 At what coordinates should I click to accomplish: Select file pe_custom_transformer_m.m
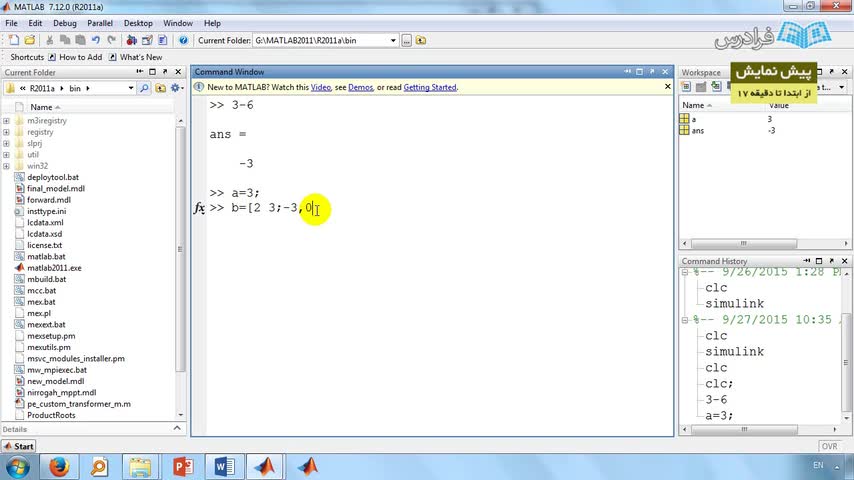click(78, 404)
